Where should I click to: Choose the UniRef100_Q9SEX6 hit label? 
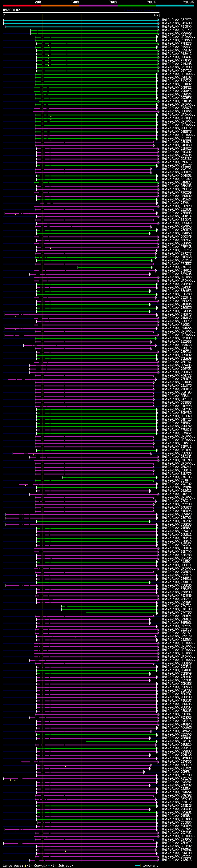177,806
